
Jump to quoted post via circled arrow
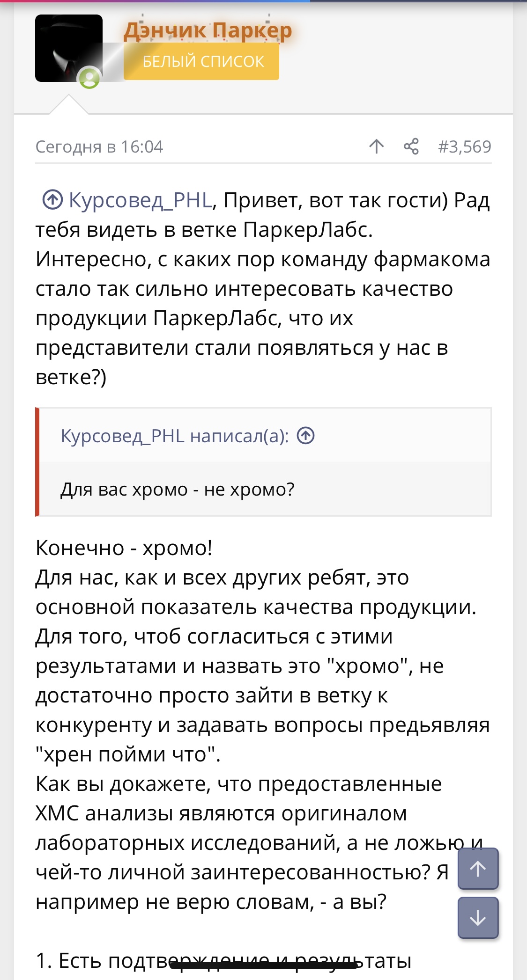point(306,436)
